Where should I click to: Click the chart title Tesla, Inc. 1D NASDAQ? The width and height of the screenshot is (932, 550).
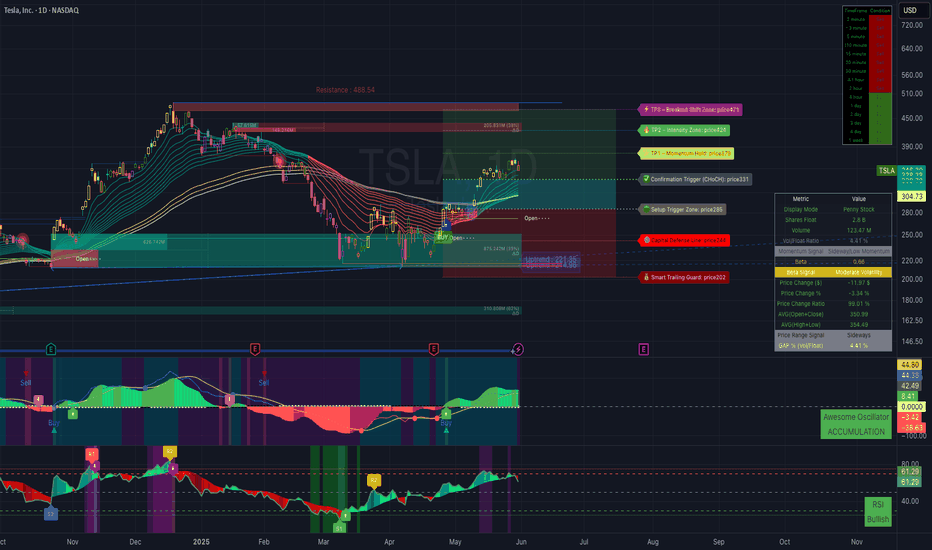[x=41, y=10]
